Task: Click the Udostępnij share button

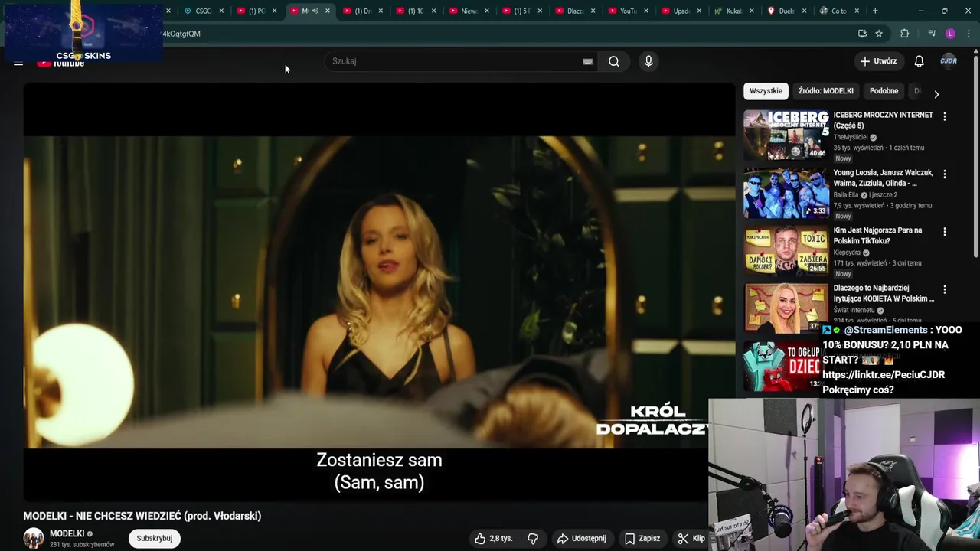Action: pos(581,539)
